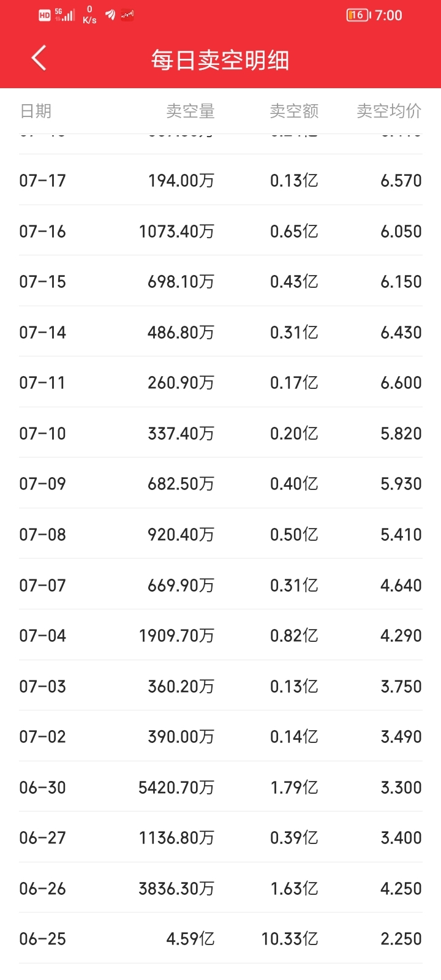Tap the white bird notification icon
This screenshot has height=980, width=441.
tap(110, 15)
